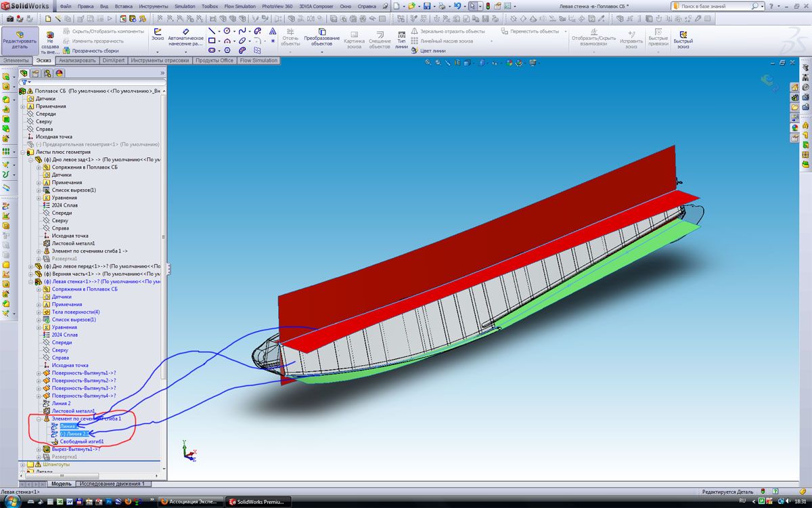Toggle Прозрачность сборки assembly transparency
This screenshot has height=508, width=812.
[x=90, y=51]
